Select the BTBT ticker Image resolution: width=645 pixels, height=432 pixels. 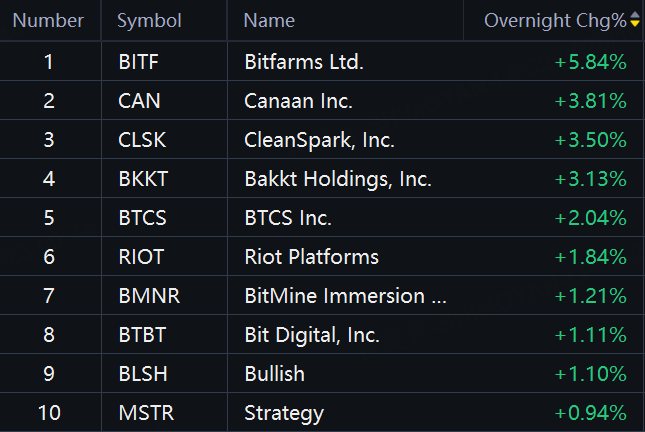(x=142, y=335)
